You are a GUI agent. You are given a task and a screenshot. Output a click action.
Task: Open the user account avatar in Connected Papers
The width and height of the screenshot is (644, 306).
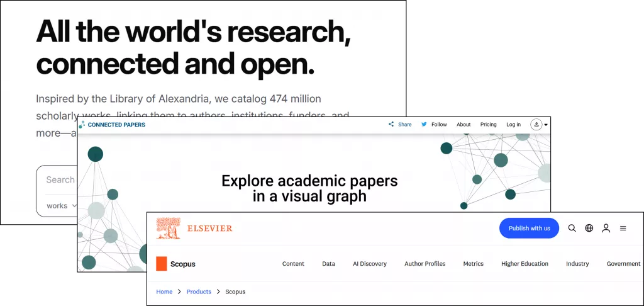coord(536,124)
